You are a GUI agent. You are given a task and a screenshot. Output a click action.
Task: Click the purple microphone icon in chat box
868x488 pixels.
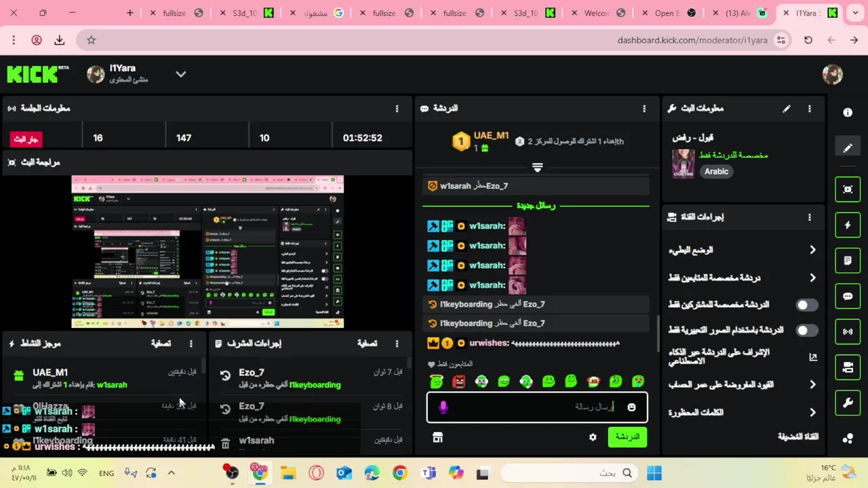pos(443,407)
